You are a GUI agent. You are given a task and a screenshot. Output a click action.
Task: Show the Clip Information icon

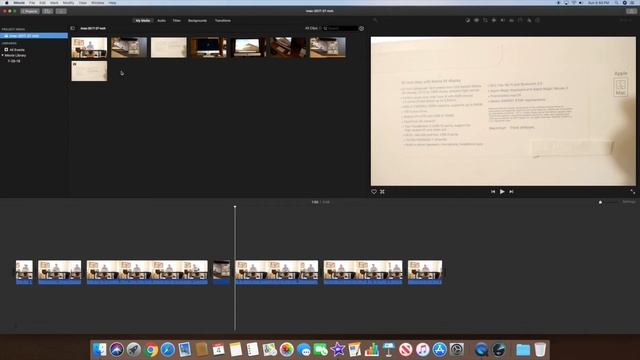pos(538,20)
